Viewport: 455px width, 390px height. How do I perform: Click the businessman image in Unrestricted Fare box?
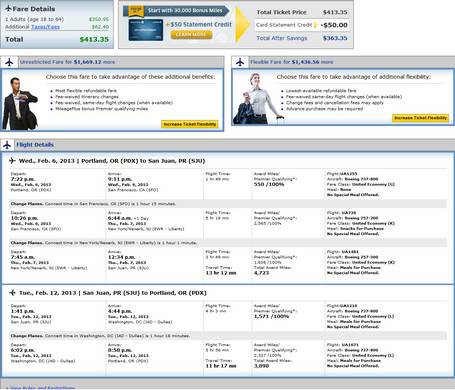[20, 103]
